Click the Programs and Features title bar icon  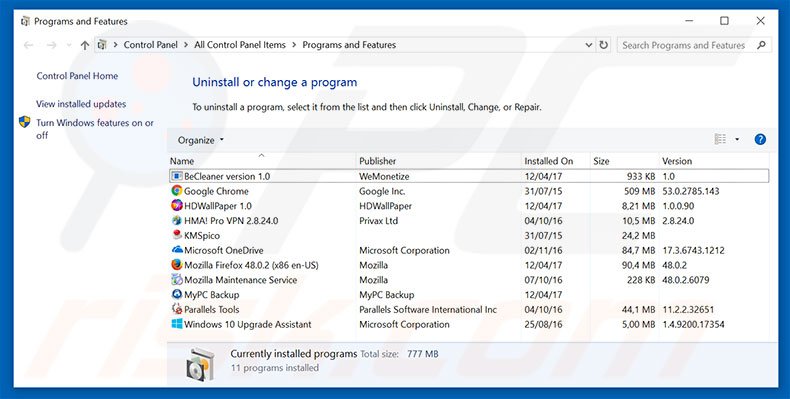point(25,21)
